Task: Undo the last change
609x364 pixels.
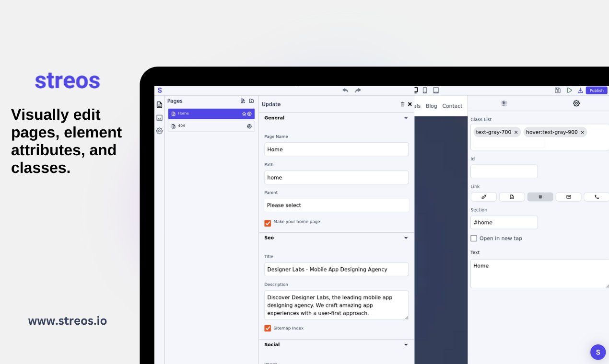Action: click(345, 90)
